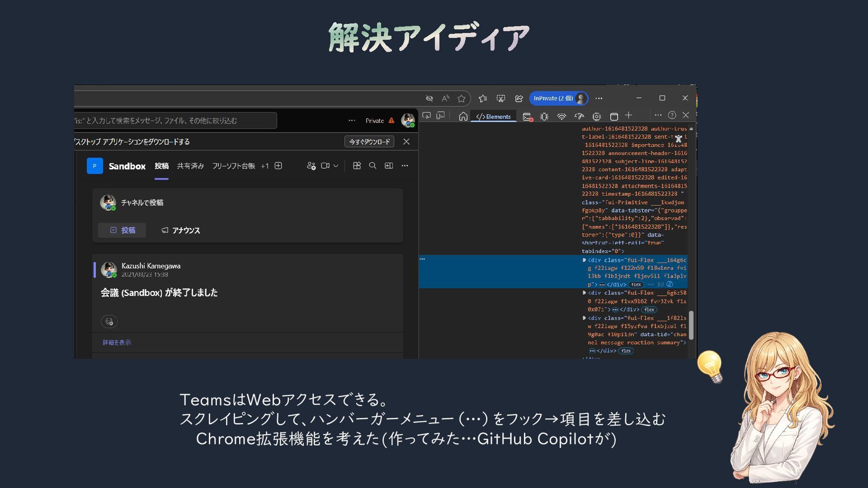Viewport: 868px width, 488px height.
Task: Toggle device emulation in DevTools
Action: 441,116
